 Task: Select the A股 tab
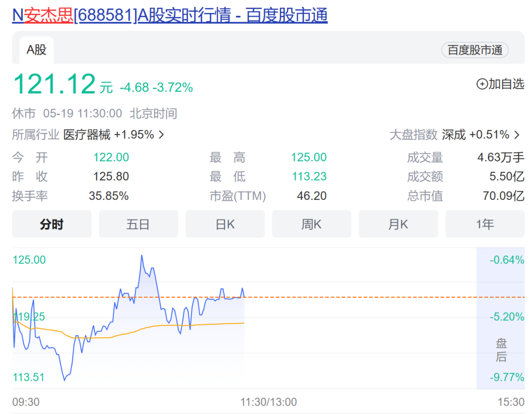pos(36,50)
